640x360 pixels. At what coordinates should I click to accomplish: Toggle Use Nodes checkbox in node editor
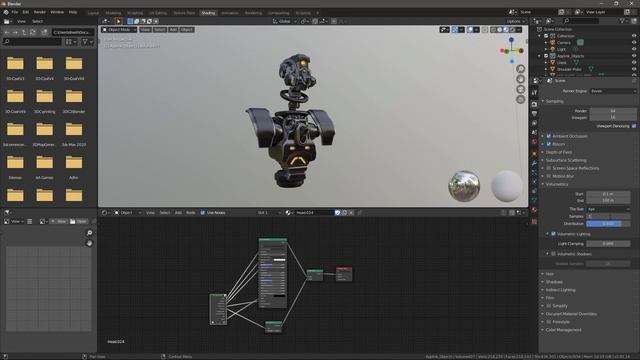pyautogui.click(x=202, y=213)
